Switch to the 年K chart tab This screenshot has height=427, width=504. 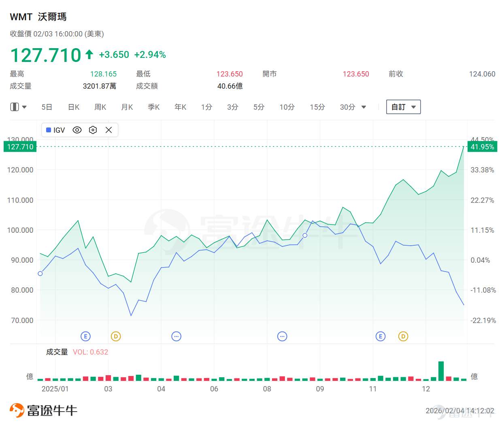[181, 107]
